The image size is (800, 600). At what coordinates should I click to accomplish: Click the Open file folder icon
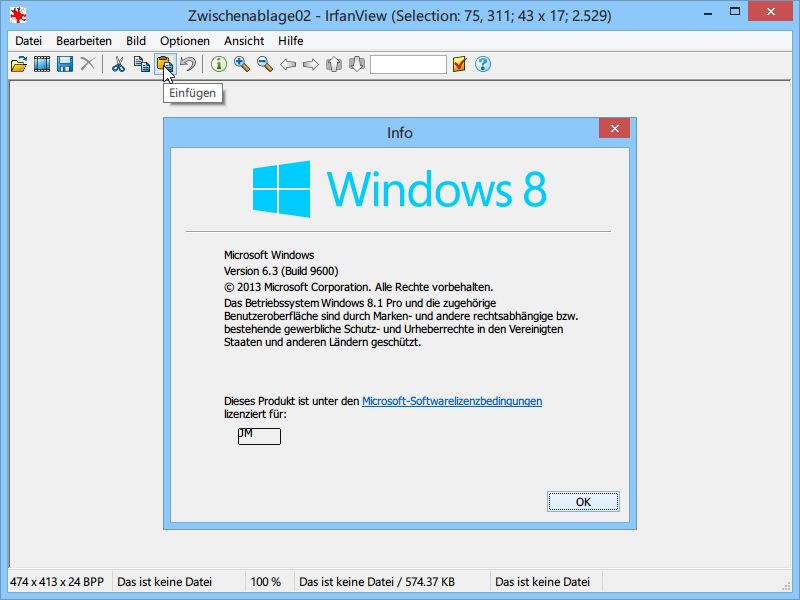coord(19,64)
